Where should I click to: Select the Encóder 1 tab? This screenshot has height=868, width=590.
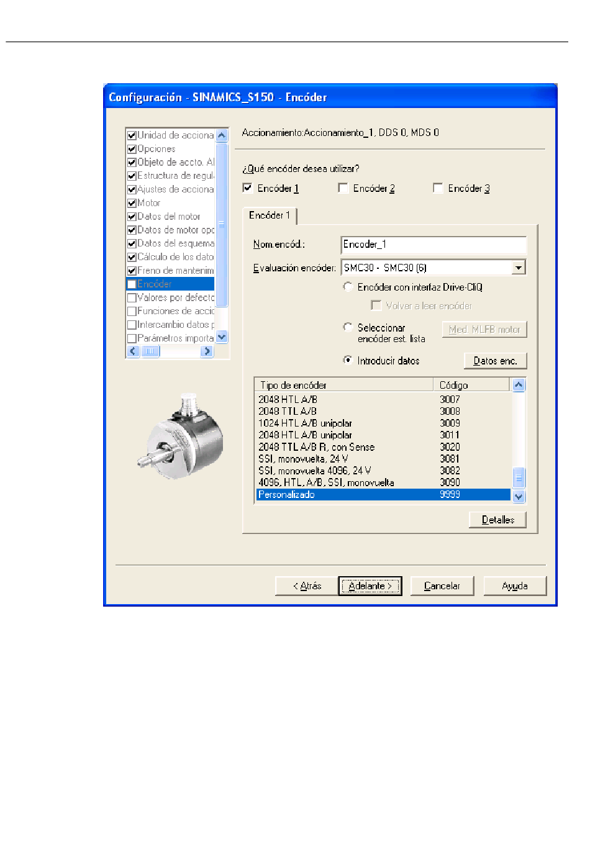[270, 215]
